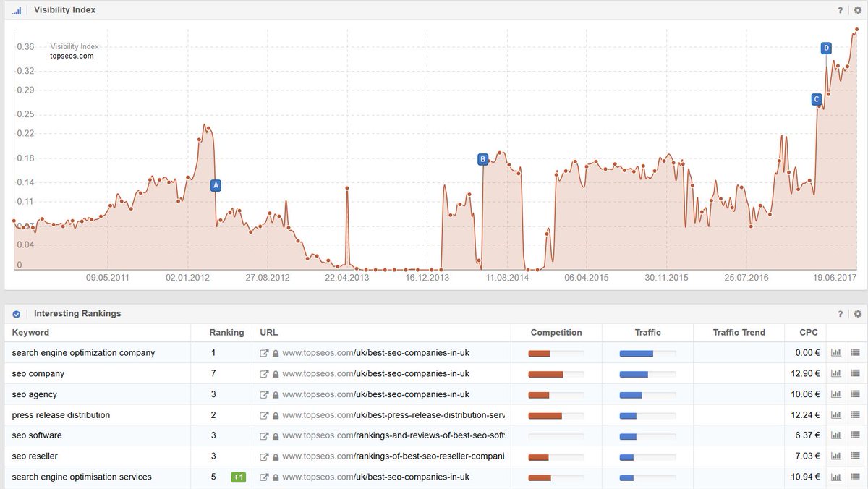The width and height of the screenshot is (868, 489).
Task: Select event pin B on the chart
Action: [483, 159]
